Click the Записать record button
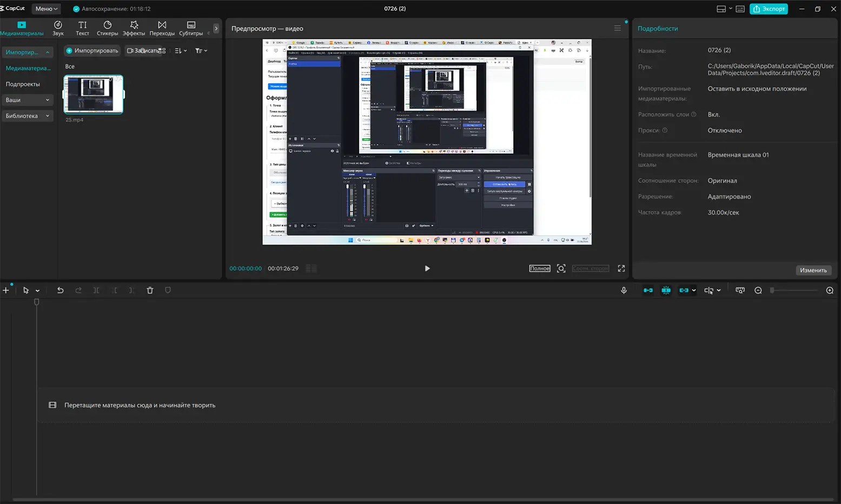Screen dimensions: 841x504 point(142,51)
